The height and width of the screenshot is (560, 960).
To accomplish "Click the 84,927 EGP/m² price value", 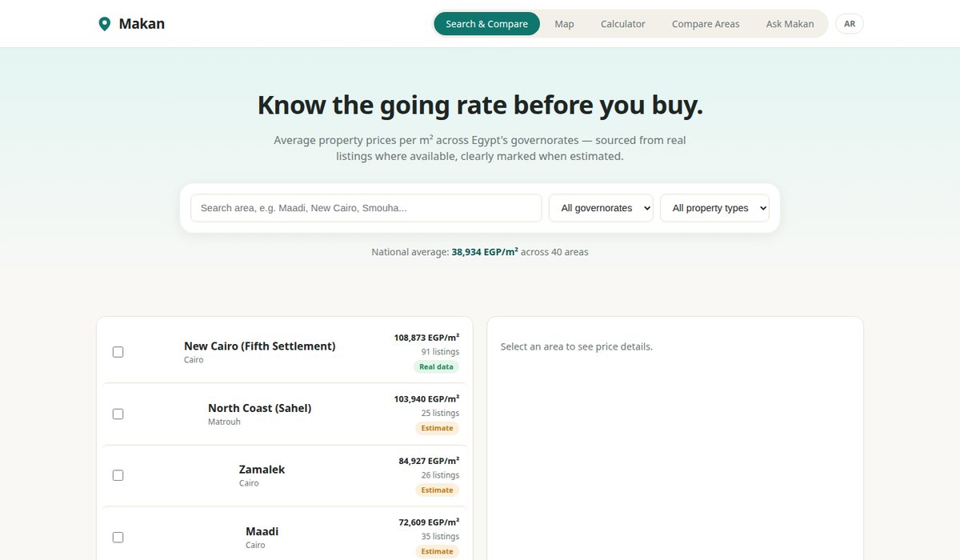I will (x=429, y=461).
